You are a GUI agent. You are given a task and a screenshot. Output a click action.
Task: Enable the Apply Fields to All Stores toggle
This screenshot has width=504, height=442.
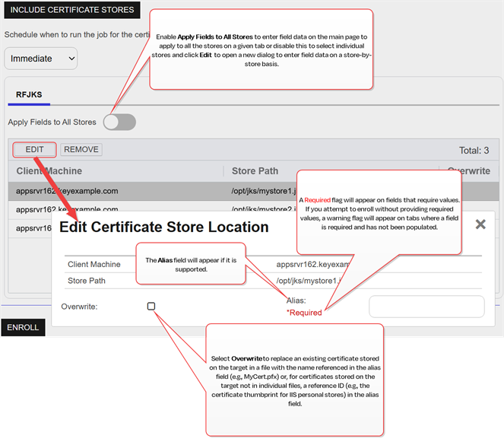pyautogui.click(x=119, y=122)
